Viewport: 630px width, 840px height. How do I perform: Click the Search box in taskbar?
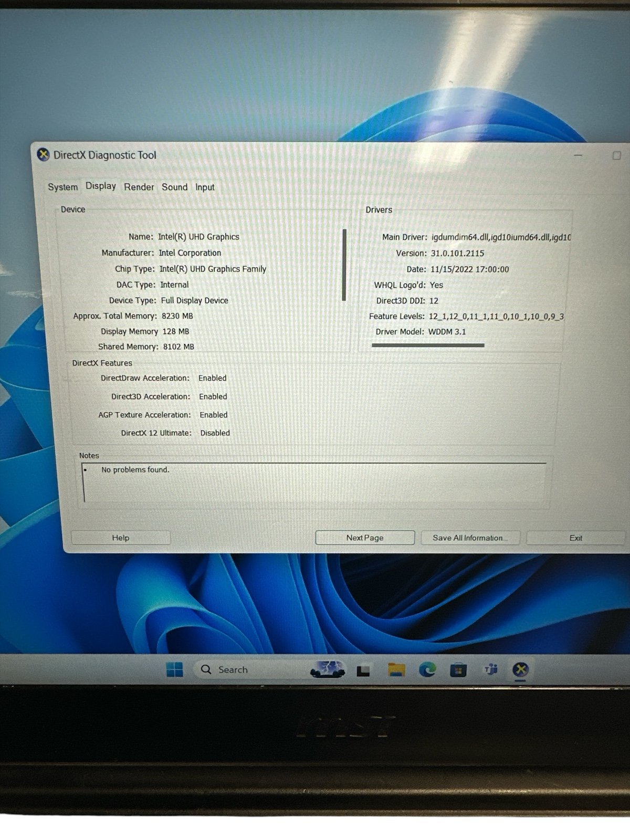click(270, 669)
